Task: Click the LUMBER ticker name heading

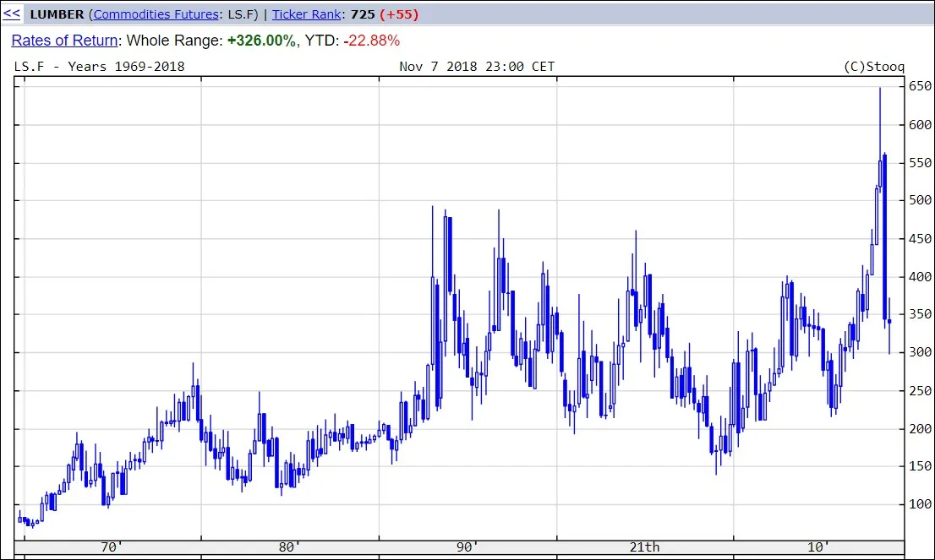Action: point(57,14)
